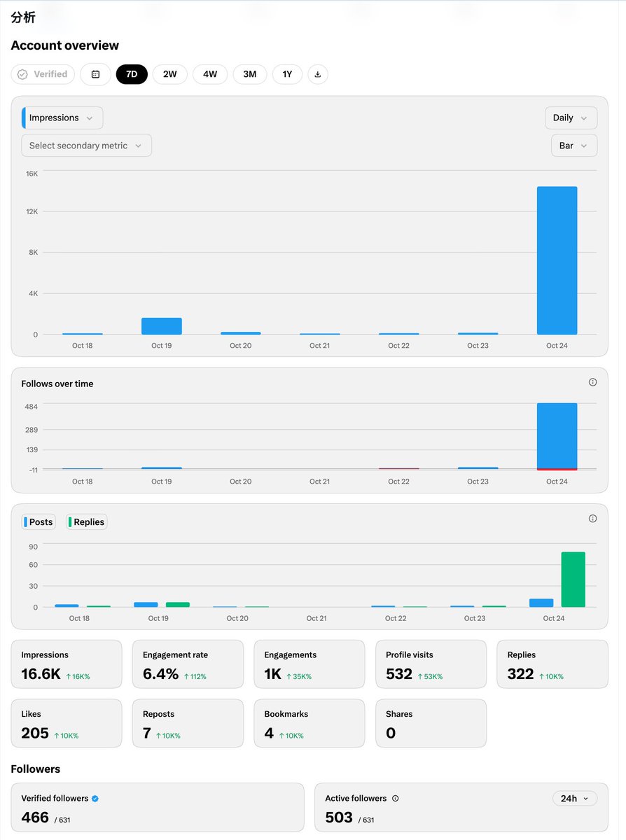Click the Verified followers 466 card

(158, 807)
